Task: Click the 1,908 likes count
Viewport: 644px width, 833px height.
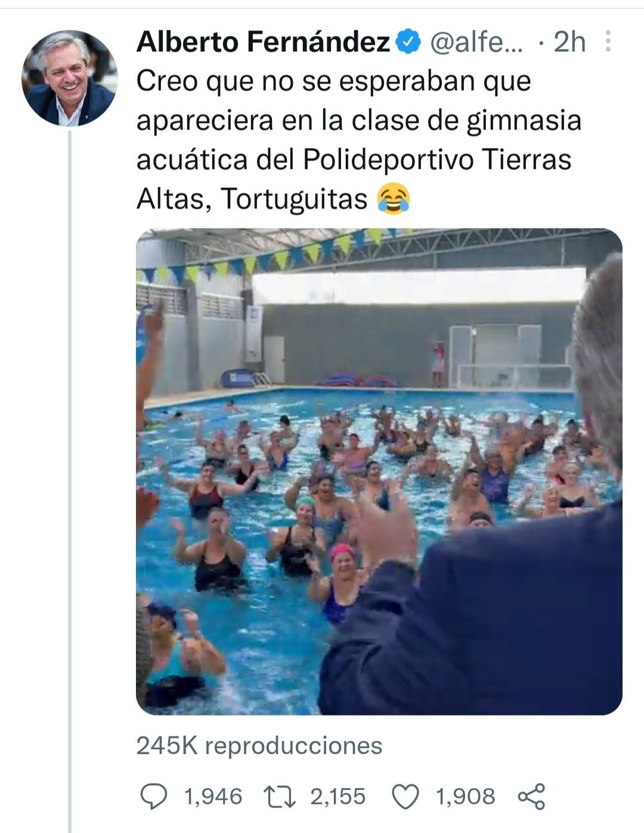Action: click(466, 797)
